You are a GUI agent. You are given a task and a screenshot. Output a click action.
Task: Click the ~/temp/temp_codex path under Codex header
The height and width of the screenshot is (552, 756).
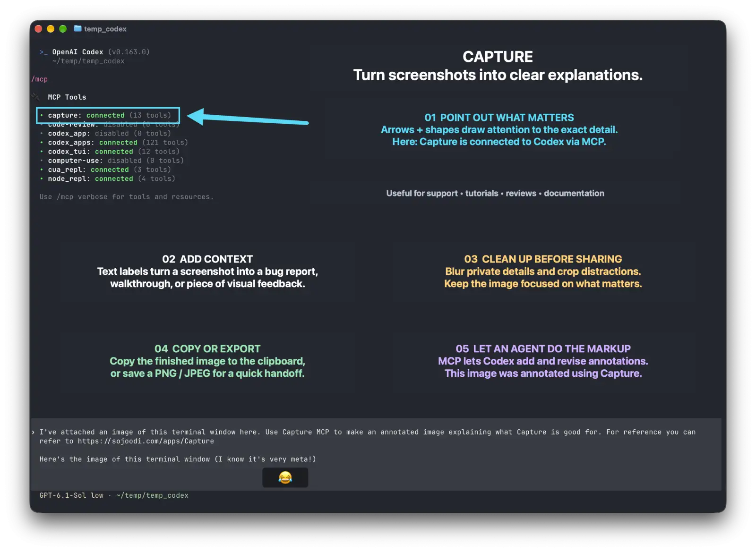point(88,61)
